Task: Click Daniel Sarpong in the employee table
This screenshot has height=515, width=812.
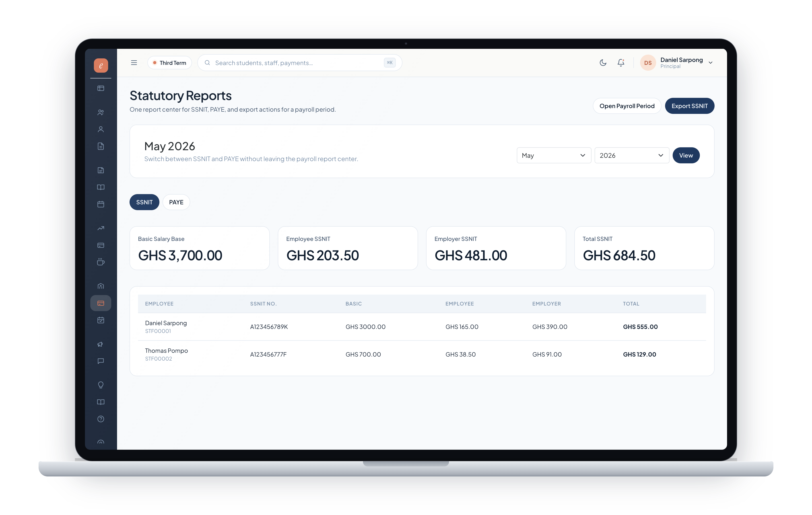Action: click(x=166, y=323)
